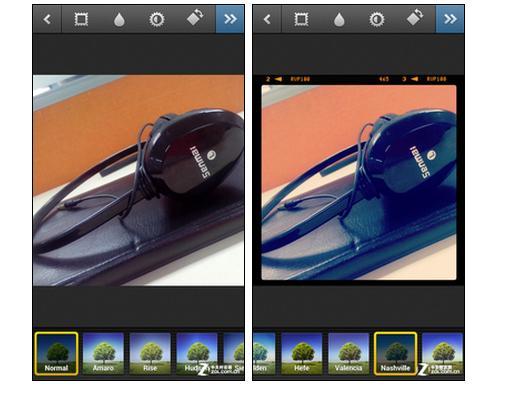Select the Hudson filter thumbnail

click(197, 353)
